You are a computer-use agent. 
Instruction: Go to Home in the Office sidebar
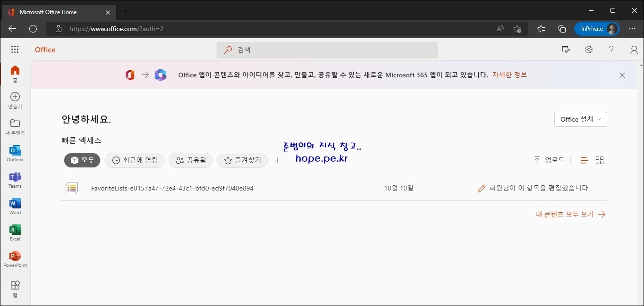pos(15,74)
